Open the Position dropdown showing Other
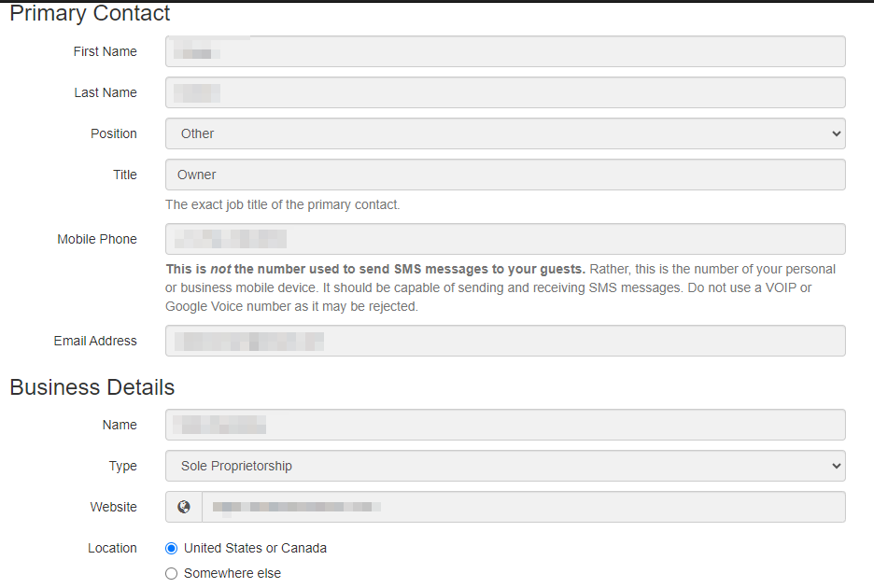 click(505, 133)
